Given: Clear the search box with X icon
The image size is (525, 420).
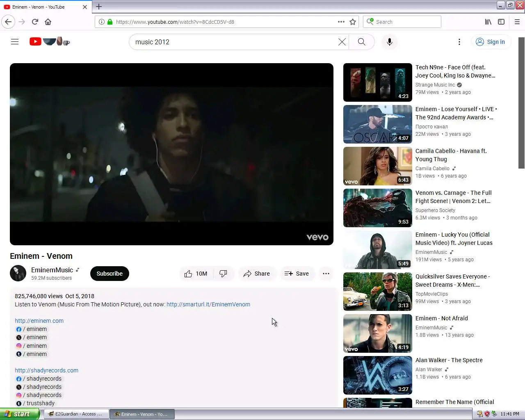Looking at the screenshot, I should click(342, 42).
